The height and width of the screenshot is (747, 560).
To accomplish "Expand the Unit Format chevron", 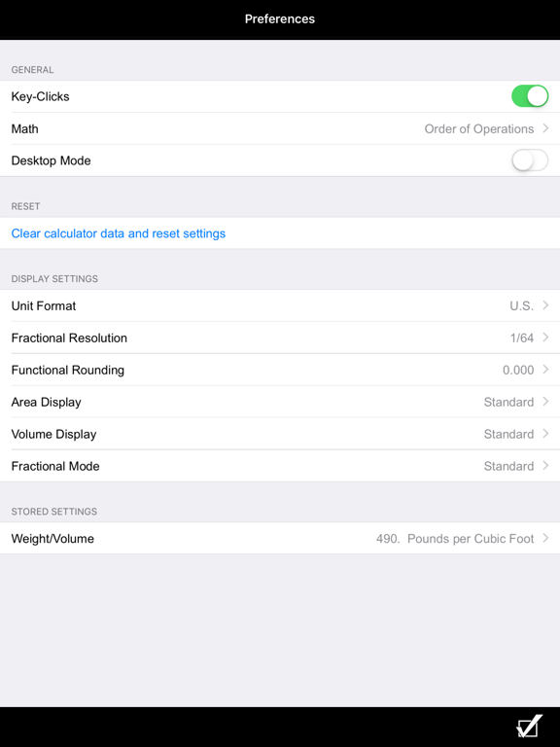I will tap(545, 305).
